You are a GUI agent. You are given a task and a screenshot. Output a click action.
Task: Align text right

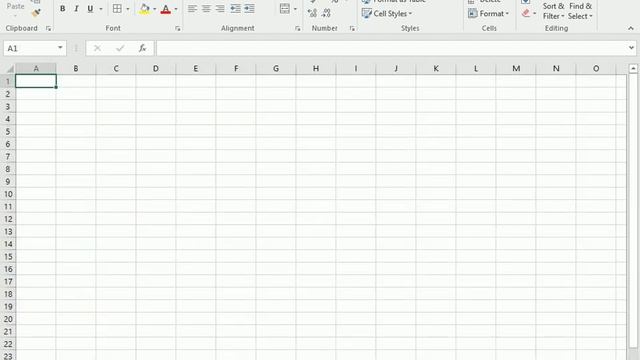[x=220, y=9]
